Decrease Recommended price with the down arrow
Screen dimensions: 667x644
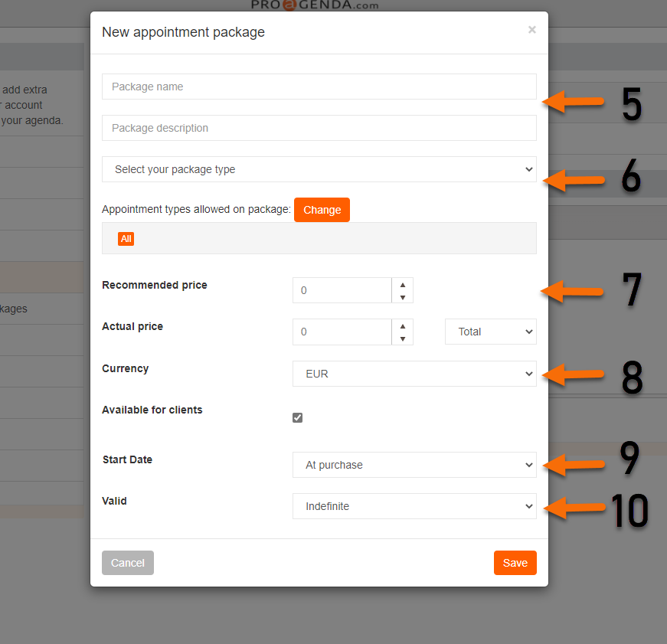[402, 296]
